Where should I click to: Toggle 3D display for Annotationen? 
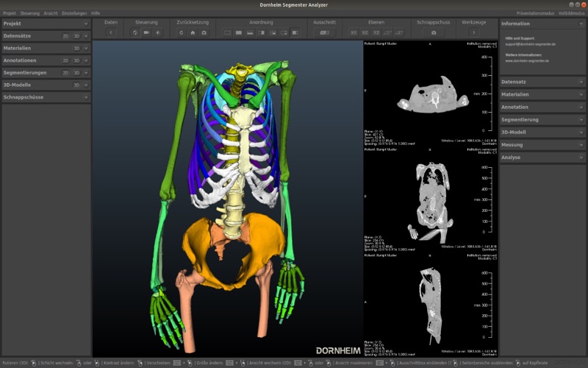(76, 60)
